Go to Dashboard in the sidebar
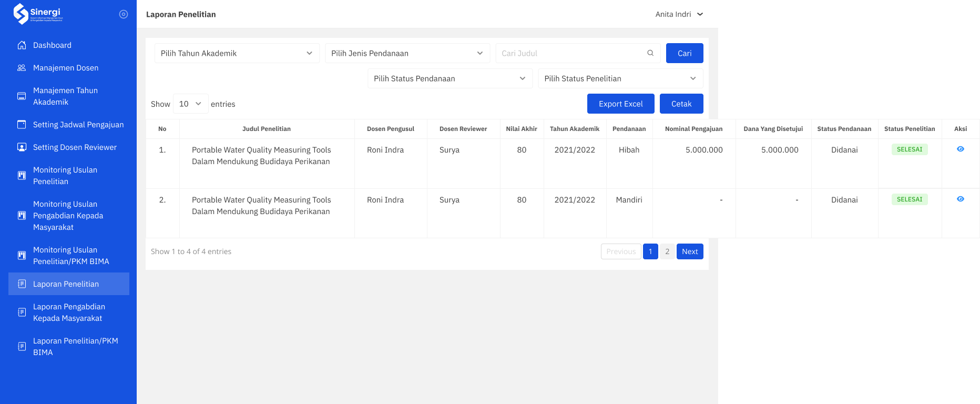This screenshot has height=404, width=980. (x=69, y=45)
